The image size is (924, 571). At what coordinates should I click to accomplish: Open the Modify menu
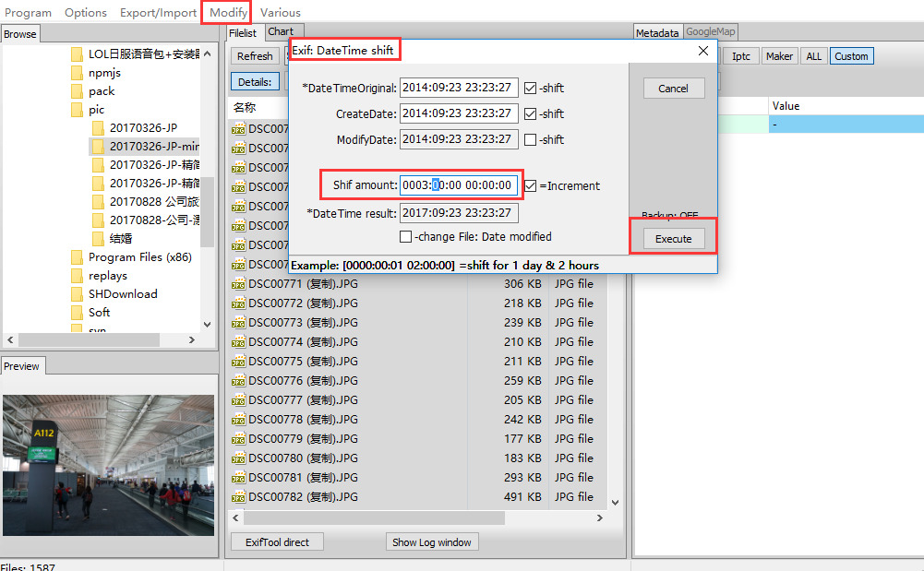(x=228, y=12)
